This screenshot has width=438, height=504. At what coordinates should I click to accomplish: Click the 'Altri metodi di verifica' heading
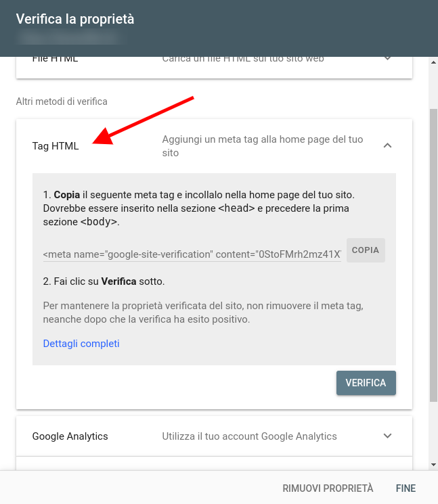[62, 101]
